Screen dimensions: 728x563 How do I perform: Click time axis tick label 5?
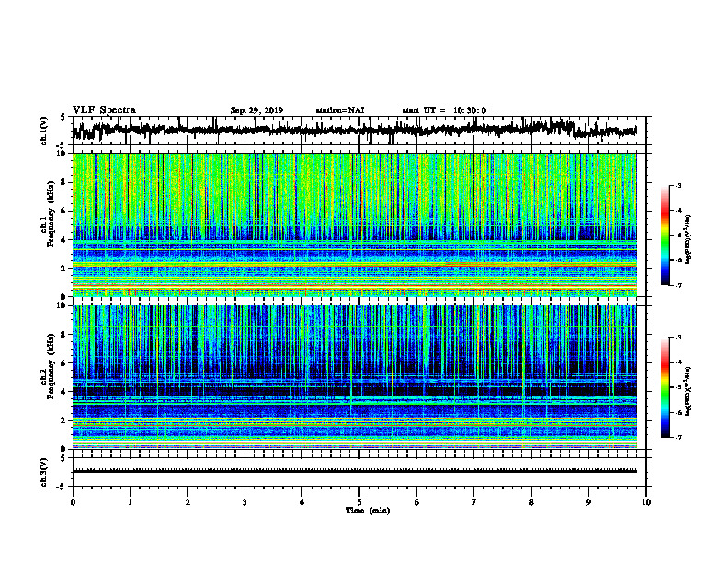[359, 502]
